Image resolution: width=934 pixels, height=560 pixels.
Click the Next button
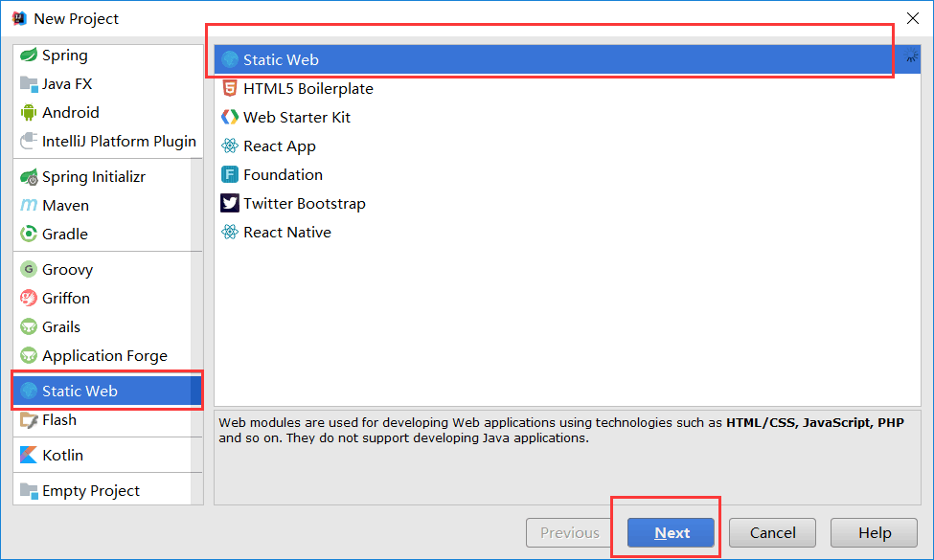click(x=671, y=532)
